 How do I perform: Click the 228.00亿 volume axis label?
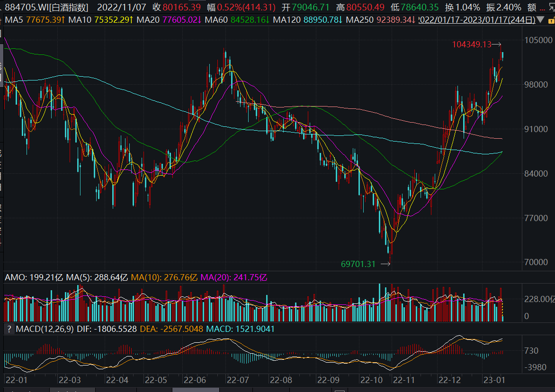pos(539,299)
